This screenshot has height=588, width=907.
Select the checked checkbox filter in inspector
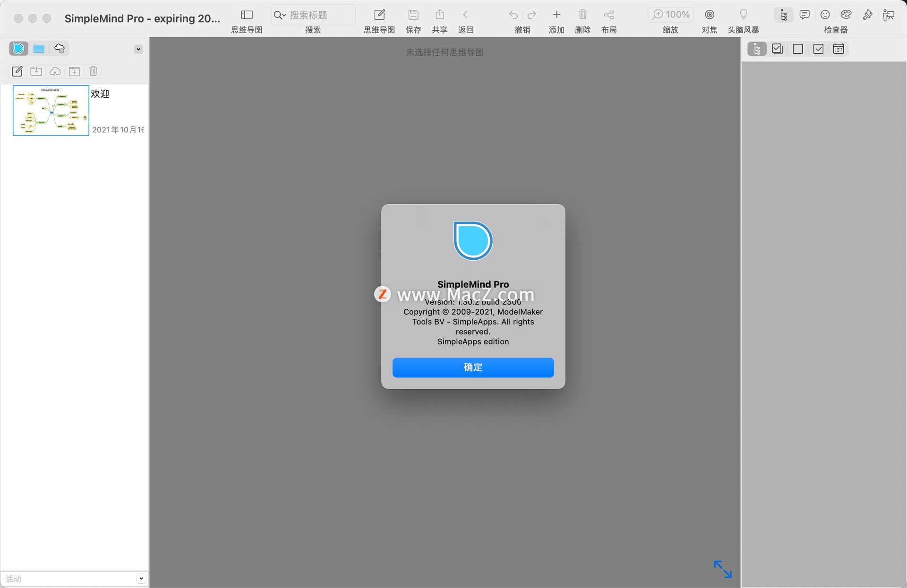pos(818,49)
